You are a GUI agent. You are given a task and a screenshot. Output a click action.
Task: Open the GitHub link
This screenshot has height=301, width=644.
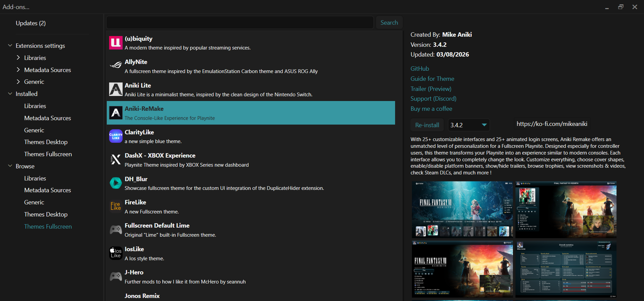420,69
